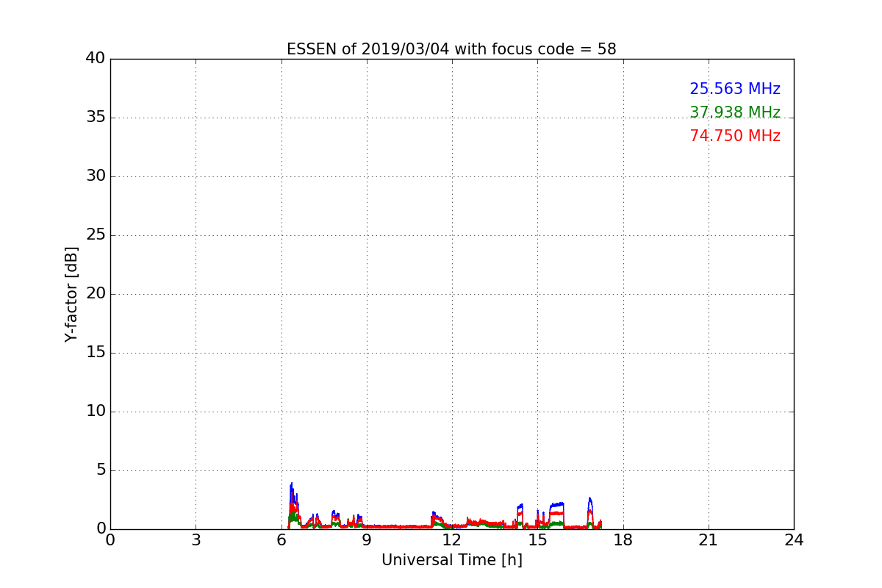Click the y-axis tick value 15

point(96,353)
